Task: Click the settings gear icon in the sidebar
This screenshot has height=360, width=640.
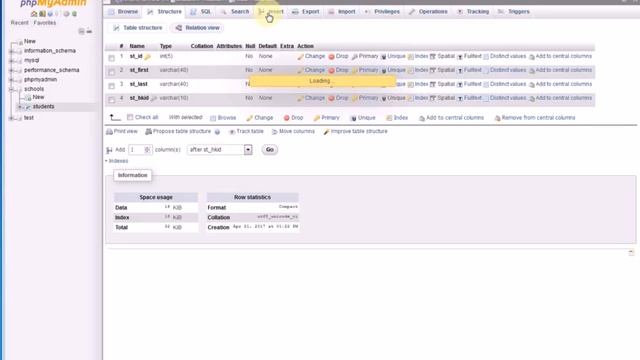Action: [x=66, y=14]
